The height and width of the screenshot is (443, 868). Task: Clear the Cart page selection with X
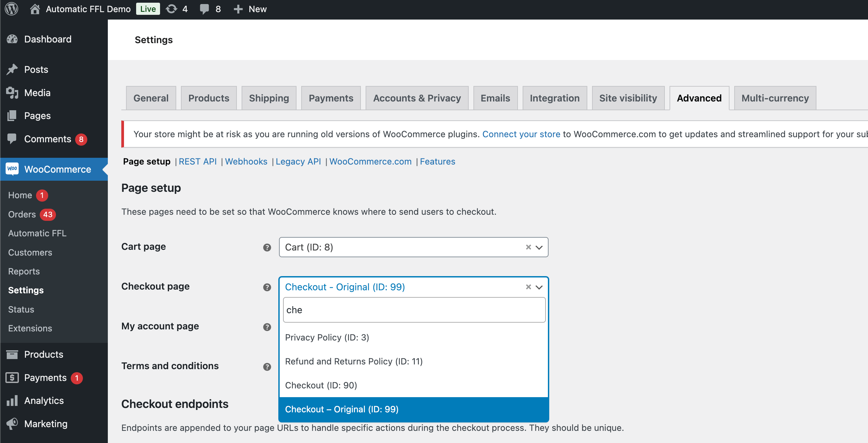528,247
